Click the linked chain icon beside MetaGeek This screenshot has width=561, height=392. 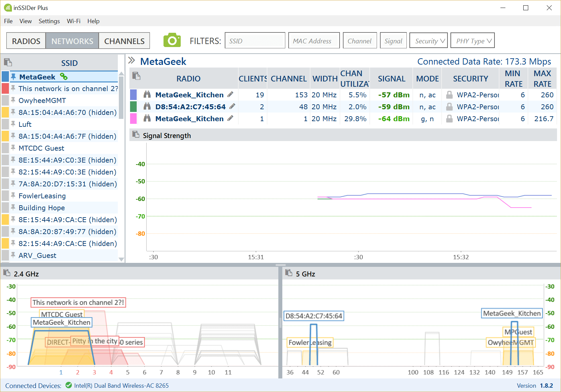pos(64,77)
